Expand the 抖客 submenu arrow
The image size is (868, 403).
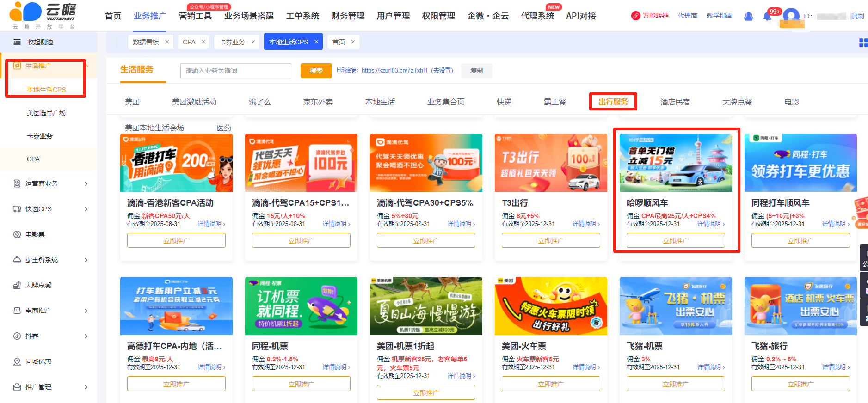tap(86, 336)
